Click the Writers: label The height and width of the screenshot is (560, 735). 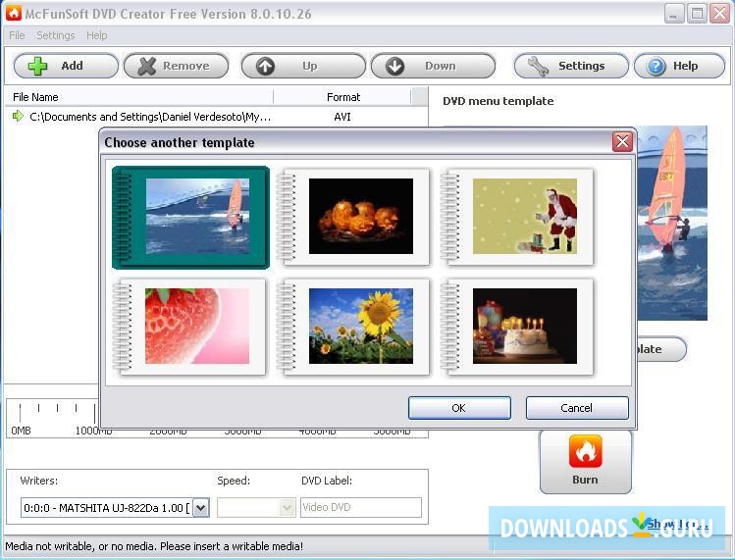(39, 481)
